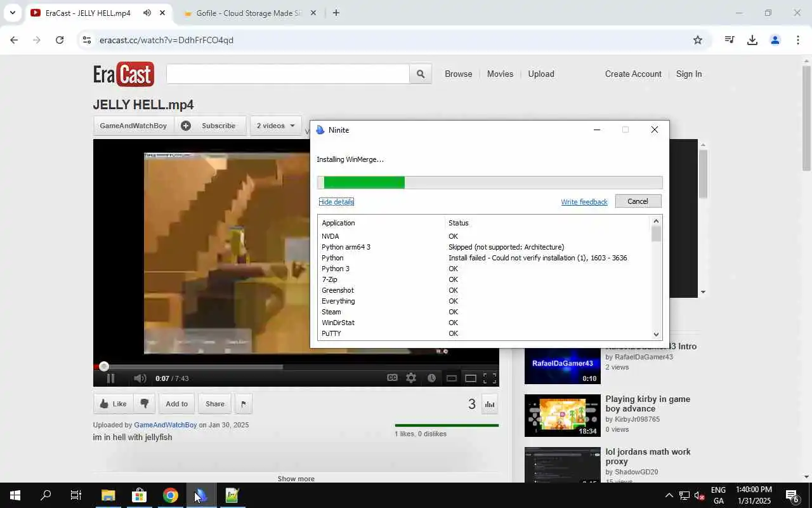812x508 pixels.
Task: Open video player settings gear
Action: tap(411, 378)
